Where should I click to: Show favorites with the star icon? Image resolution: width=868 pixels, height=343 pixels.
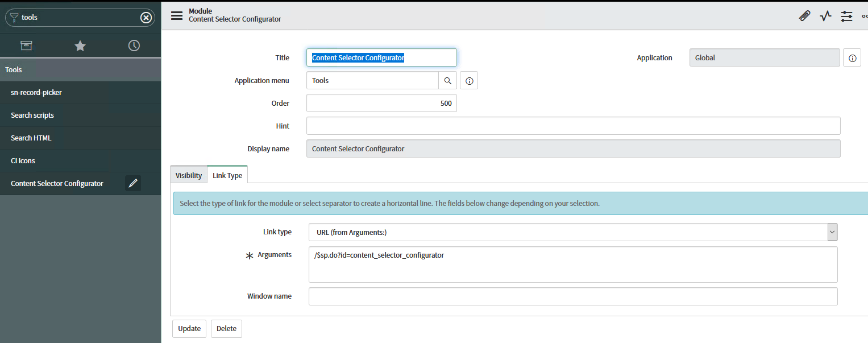click(80, 45)
